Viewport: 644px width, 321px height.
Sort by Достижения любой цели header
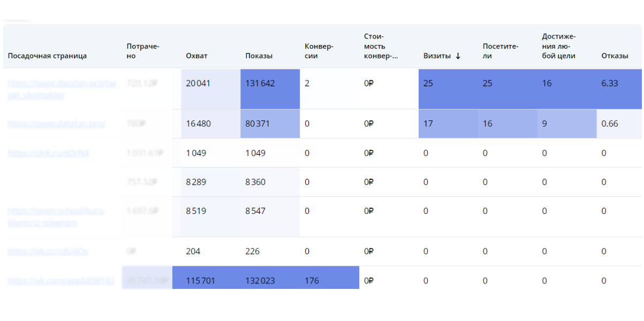tap(558, 46)
